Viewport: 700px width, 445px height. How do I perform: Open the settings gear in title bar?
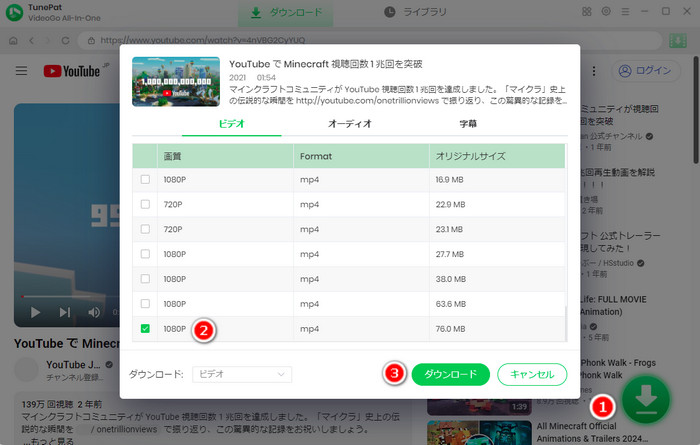606,12
